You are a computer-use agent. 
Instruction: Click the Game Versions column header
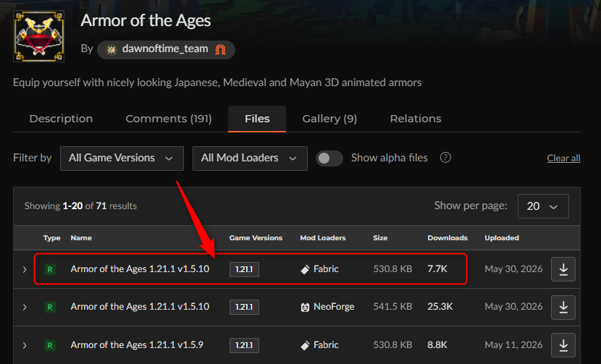(x=256, y=238)
